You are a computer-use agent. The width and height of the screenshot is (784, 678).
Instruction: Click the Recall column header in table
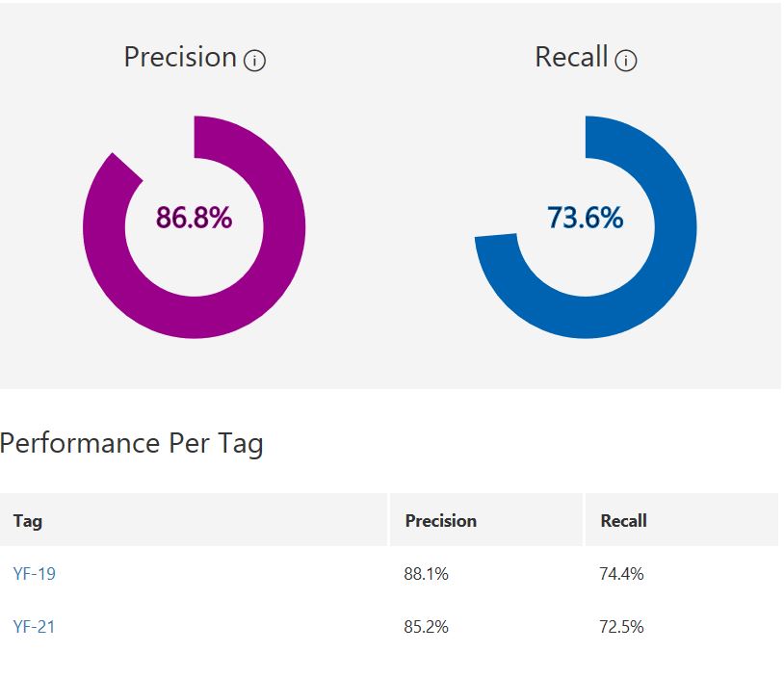(623, 521)
